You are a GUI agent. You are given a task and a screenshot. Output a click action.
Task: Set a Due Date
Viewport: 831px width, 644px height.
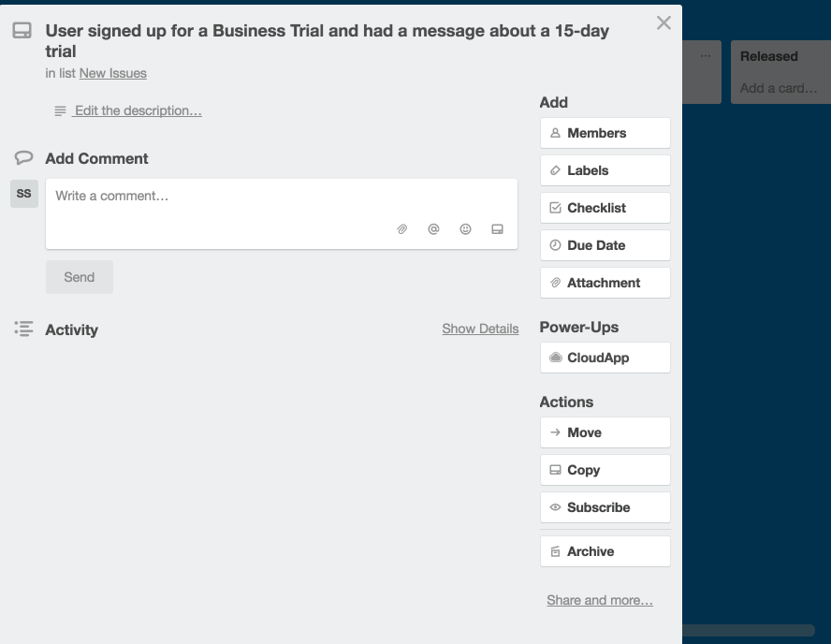tap(605, 245)
